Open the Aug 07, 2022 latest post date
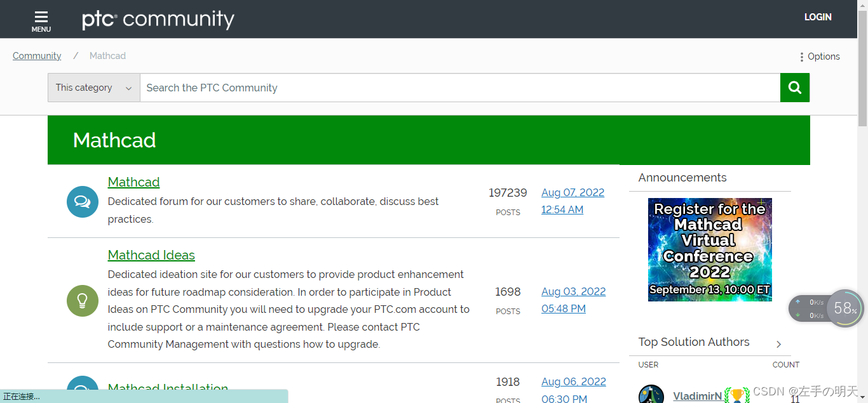 click(x=573, y=192)
